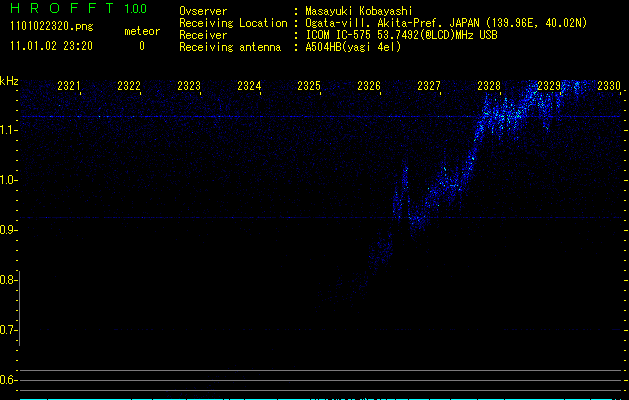Click the 2323 time marker
The image size is (629, 400).
coord(189,85)
